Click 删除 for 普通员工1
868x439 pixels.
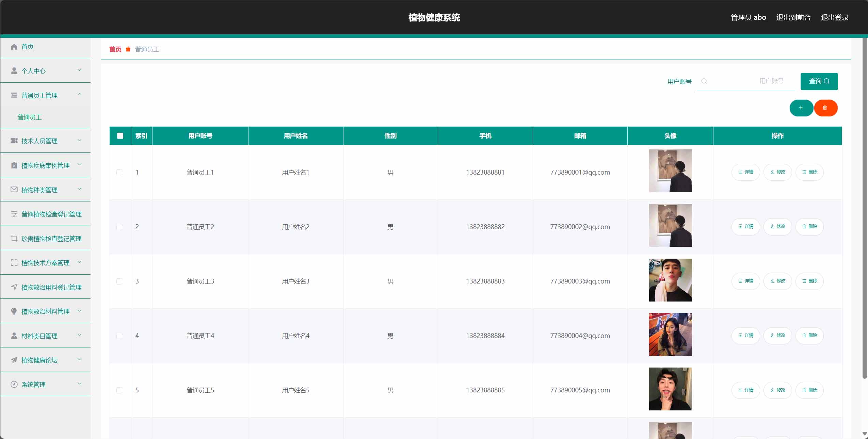coord(809,172)
